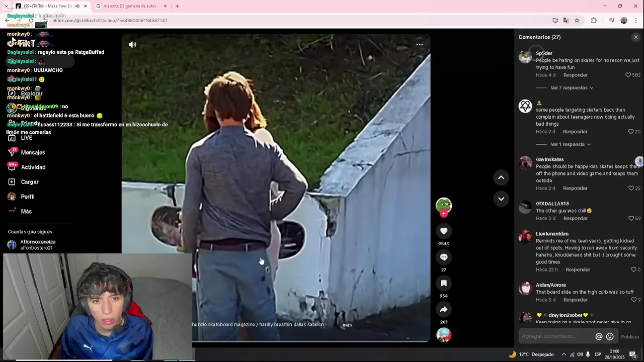The image size is (644, 362).
Task: Mute the TikTok video with speaker icon
Action: pyautogui.click(x=132, y=45)
